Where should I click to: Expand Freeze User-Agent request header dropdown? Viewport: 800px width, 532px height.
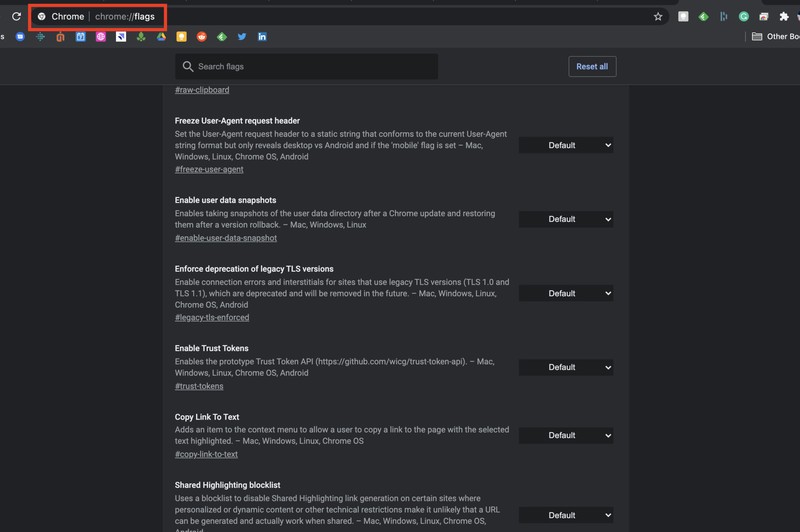coord(566,145)
